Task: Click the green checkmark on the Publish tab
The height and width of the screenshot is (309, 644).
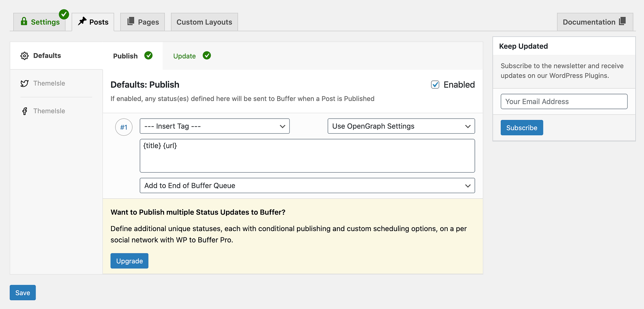Action: point(149,55)
